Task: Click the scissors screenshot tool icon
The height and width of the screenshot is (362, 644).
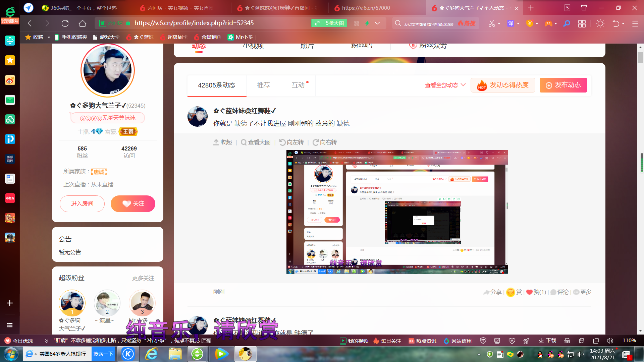Action: [492, 23]
